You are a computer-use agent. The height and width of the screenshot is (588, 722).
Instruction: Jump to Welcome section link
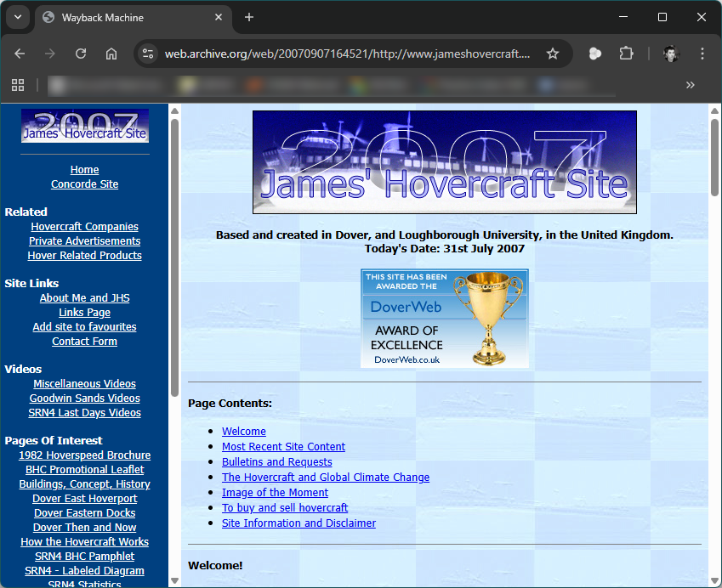[243, 432]
